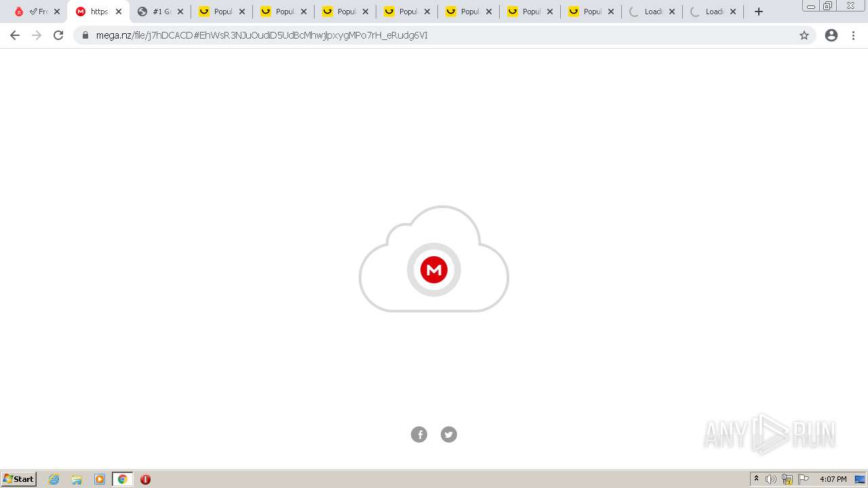Open the Facebook share icon

(x=419, y=434)
